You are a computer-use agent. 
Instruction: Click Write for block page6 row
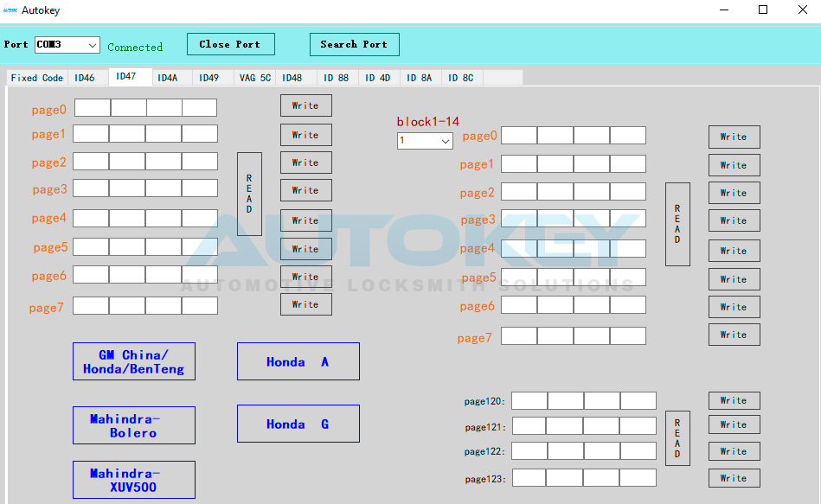click(734, 307)
